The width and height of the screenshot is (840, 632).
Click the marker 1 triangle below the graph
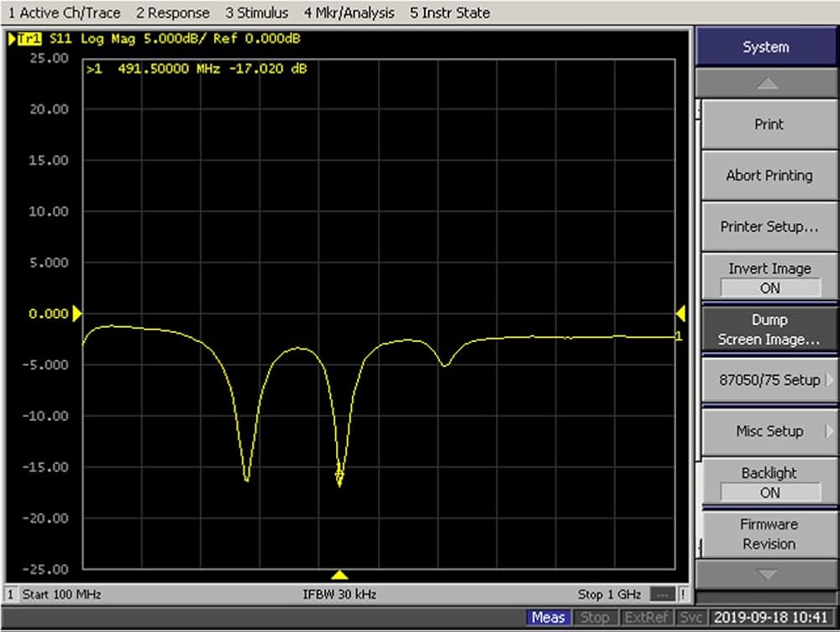(339, 575)
